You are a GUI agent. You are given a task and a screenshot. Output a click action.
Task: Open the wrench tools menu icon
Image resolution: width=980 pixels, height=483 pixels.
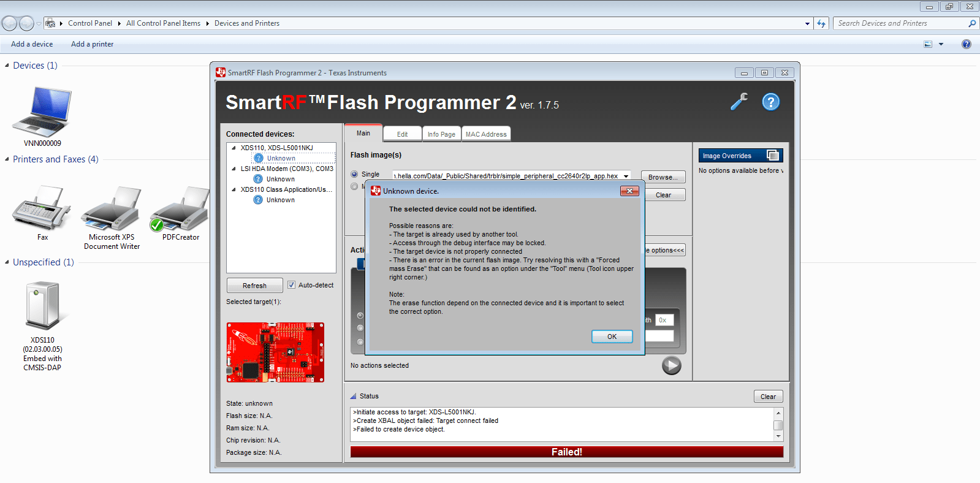[x=739, y=102]
